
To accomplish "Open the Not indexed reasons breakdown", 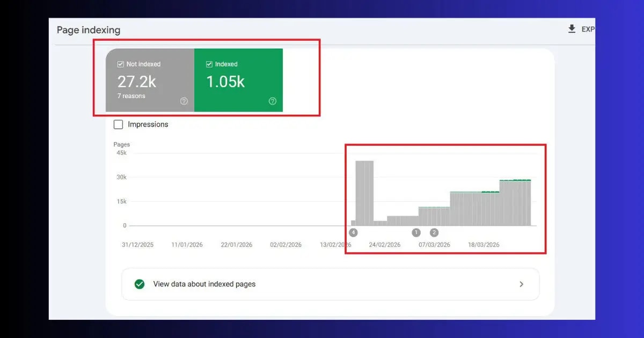I will pyautogui.click(x=131, y=95).
